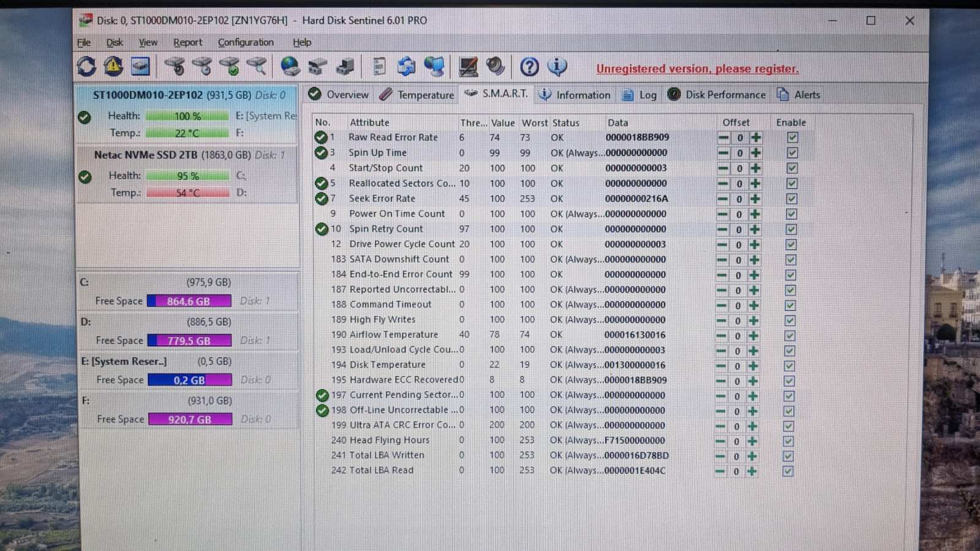The image size is (980, 551).
Task: Click the Attribute column header
Action: point(369,122)
